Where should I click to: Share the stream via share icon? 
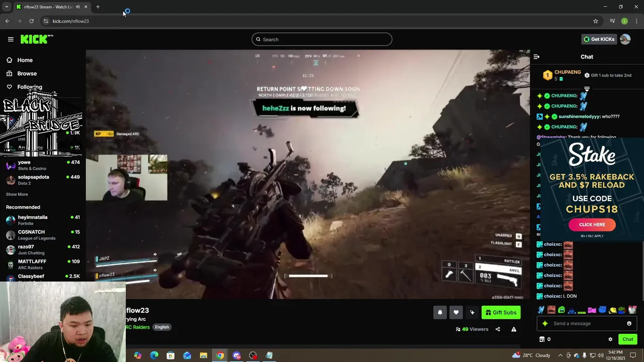coord(498,329)
